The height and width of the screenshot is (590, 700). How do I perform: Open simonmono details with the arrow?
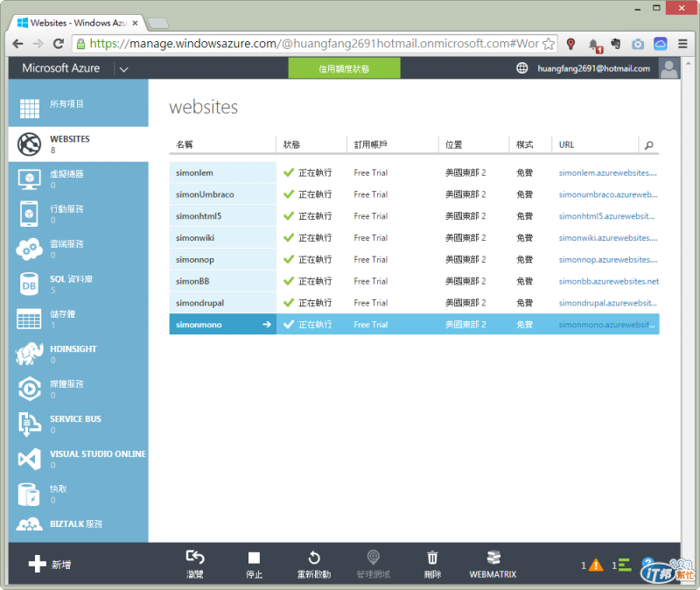point(267,324)
